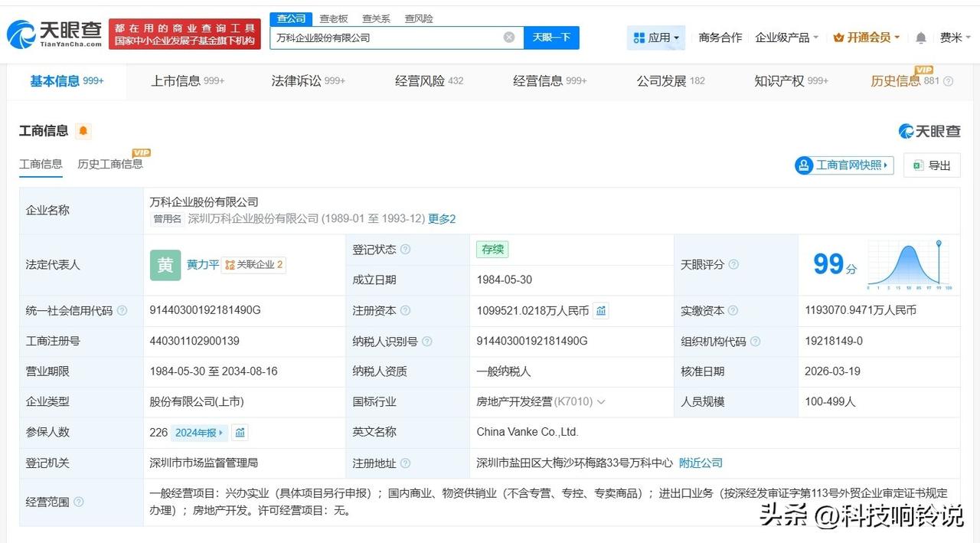Viewport: 980px width, 543px height.
Task: Click the 存续 registration status tag
Action: 492,250
